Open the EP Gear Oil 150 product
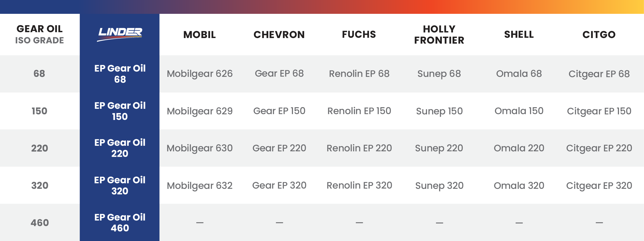644x241 pixels. click(x=120, y=111)
